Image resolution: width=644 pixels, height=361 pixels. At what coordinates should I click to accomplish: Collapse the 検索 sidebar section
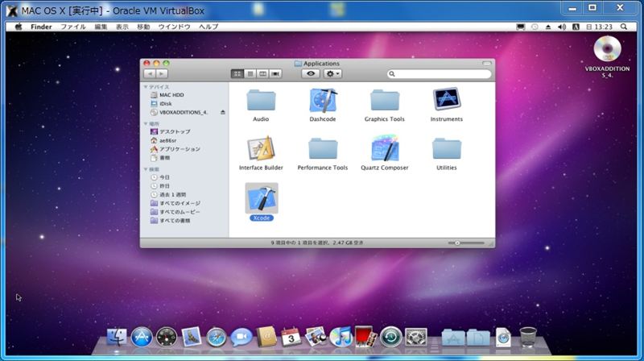click(x=146, y=169)
